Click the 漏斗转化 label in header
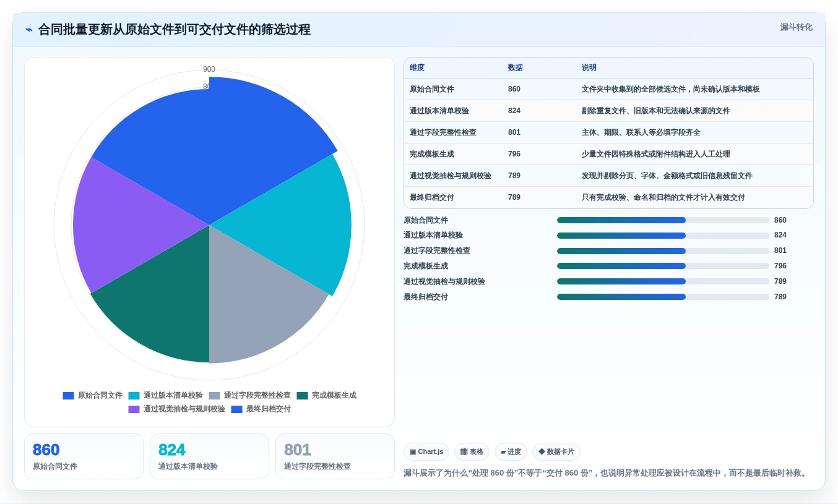The height and width of the screenshot is (504, 838). [796, 27]
